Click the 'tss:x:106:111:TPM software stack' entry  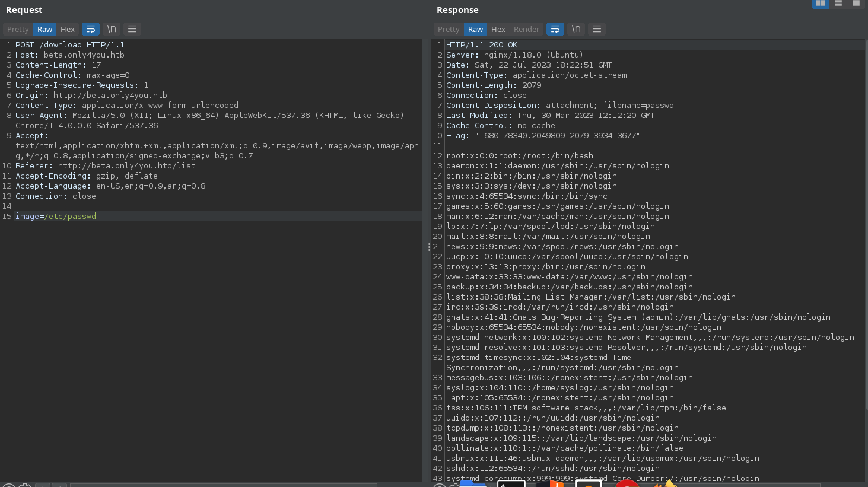(586, 408)
